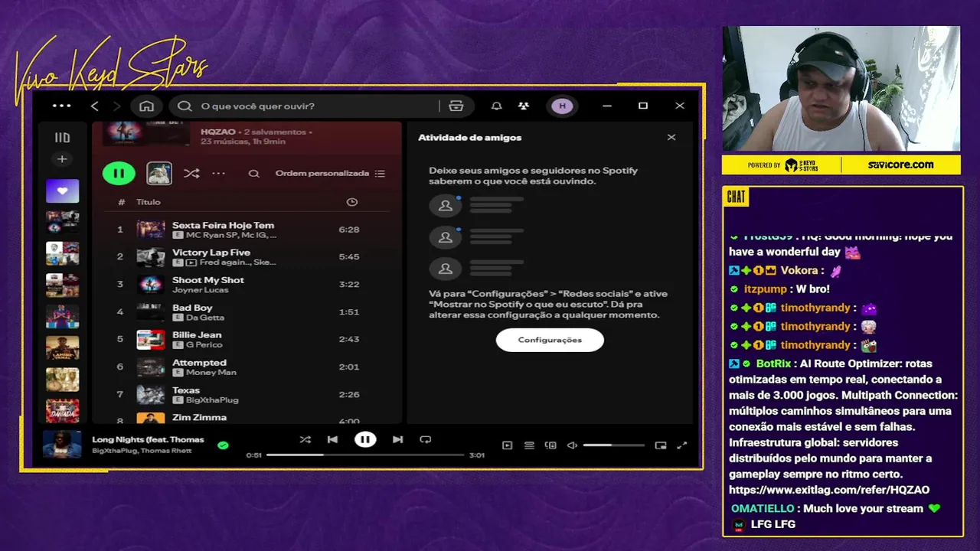The height and width of the screenshot is (551, 980).
Task: Go forward with the right arrow
Action: click(116, 106)
